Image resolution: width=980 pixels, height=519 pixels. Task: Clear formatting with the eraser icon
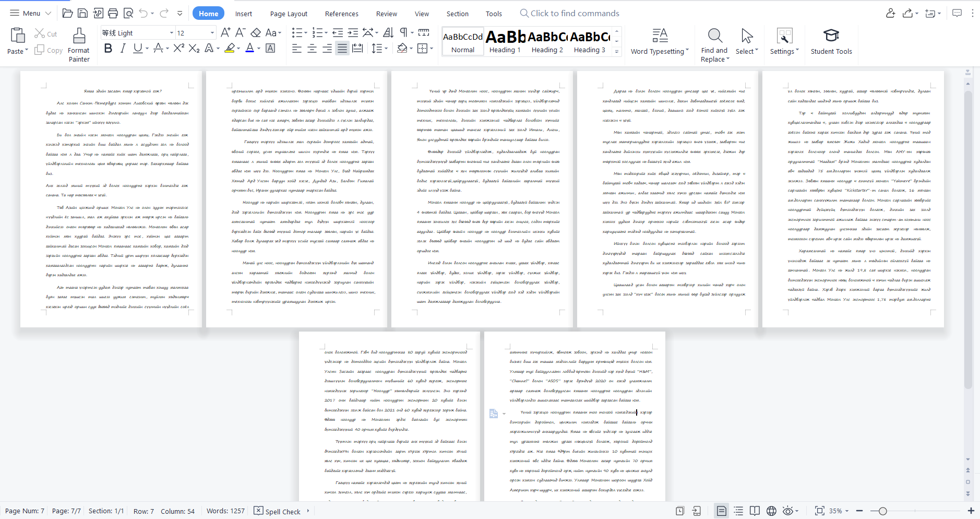pyautogui.click(x=256, y=33)
